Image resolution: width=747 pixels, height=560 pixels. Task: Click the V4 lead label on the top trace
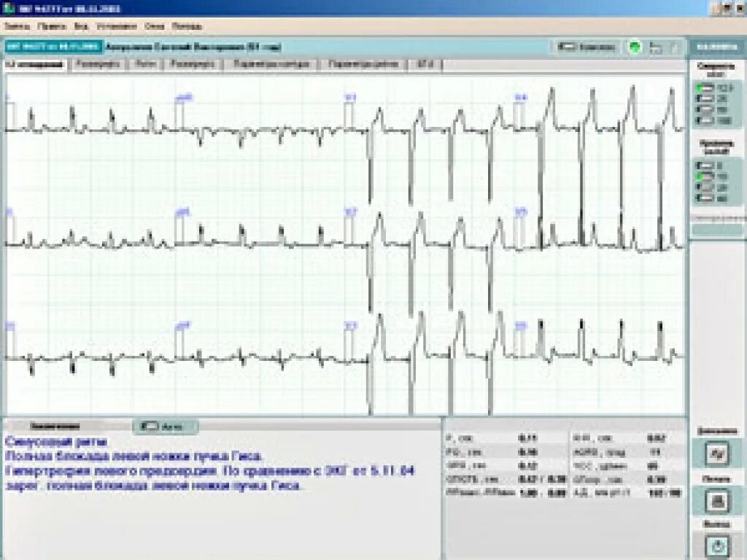click(521, 98)
